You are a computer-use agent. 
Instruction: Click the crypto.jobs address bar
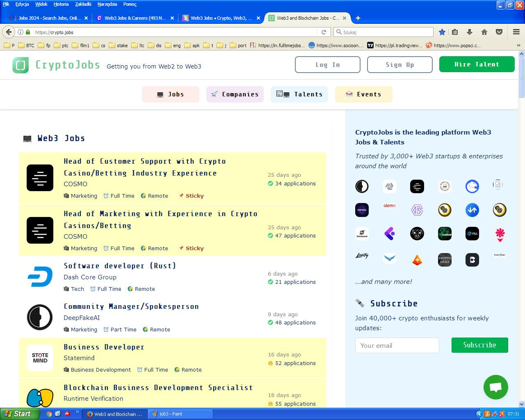point(172,32)
